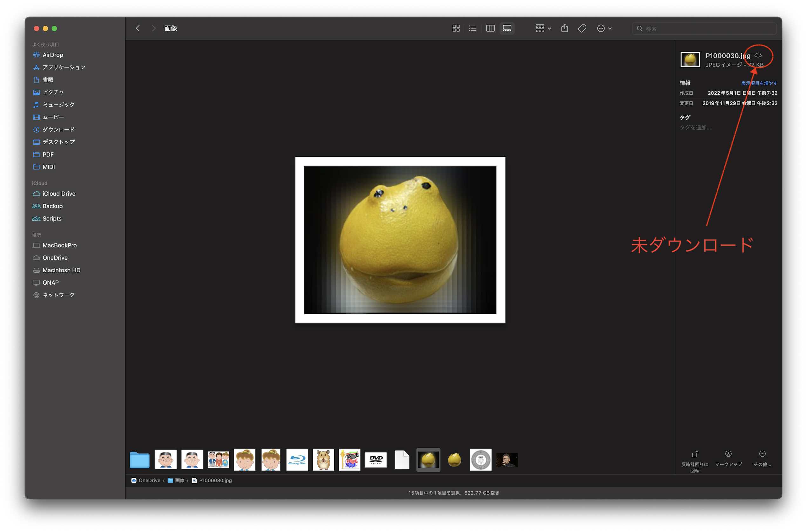The image size is (807, 532).
Task: Switch to column view mode
Action: point(490,29)
